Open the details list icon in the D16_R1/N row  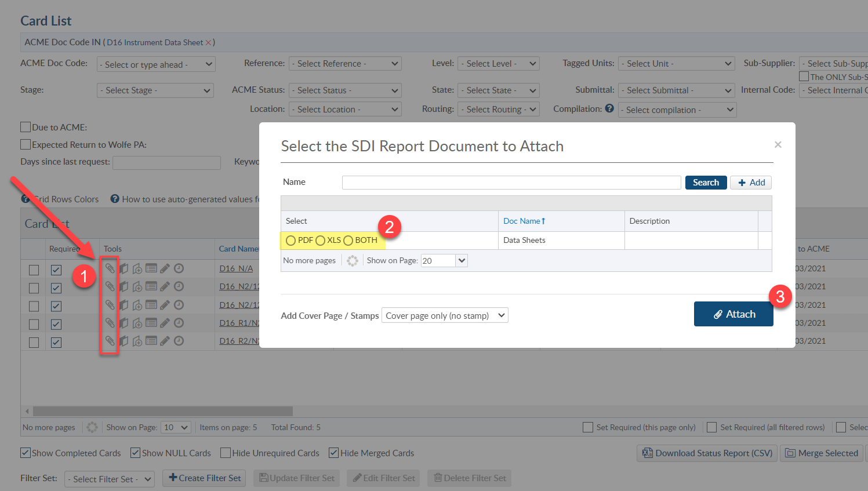tap(151, 323)
